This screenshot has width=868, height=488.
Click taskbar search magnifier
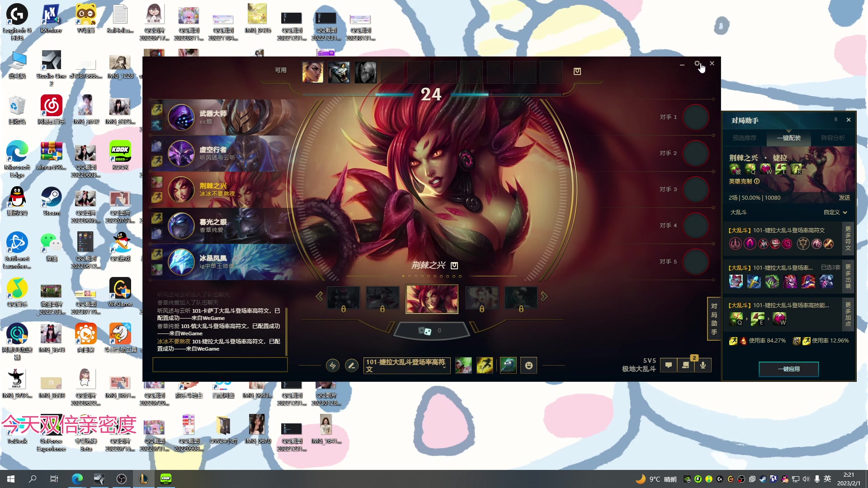pos(33,479)
